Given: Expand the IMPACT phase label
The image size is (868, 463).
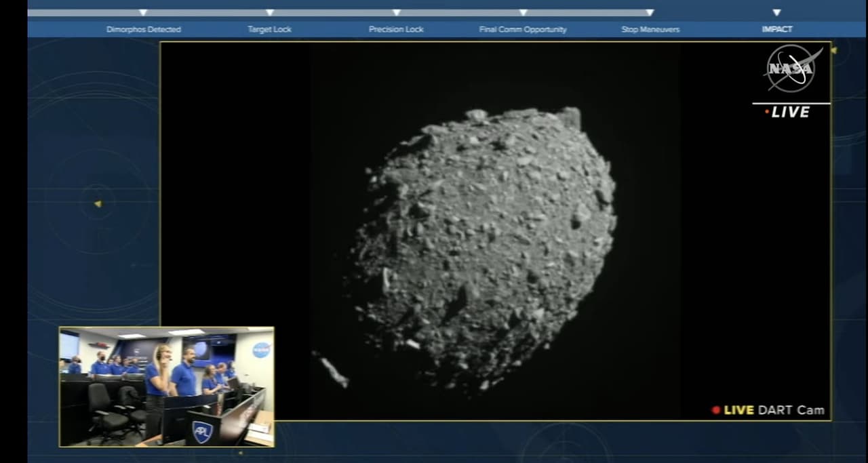Looking at the screenshot, I should [777, 29].
